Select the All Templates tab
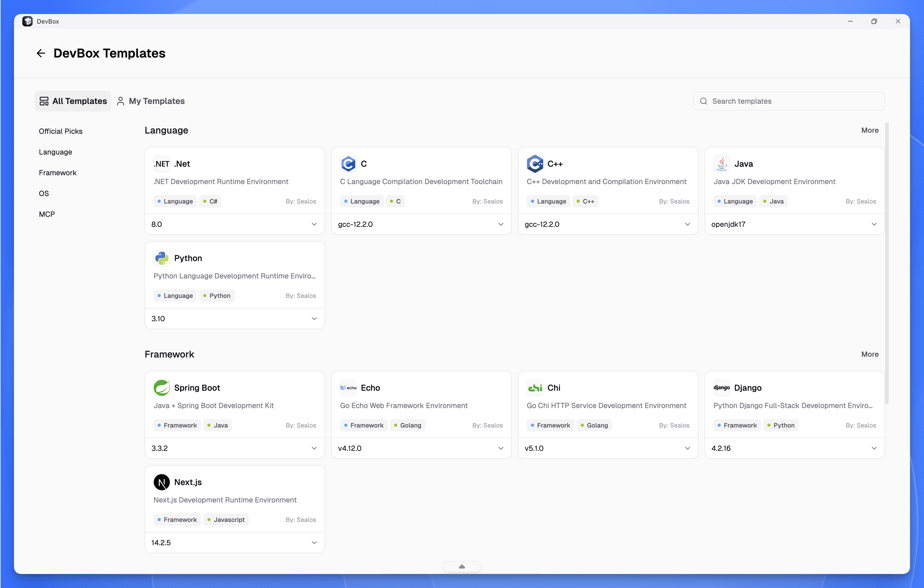Viewport: 924px width, 588px height. pos(73,101)
